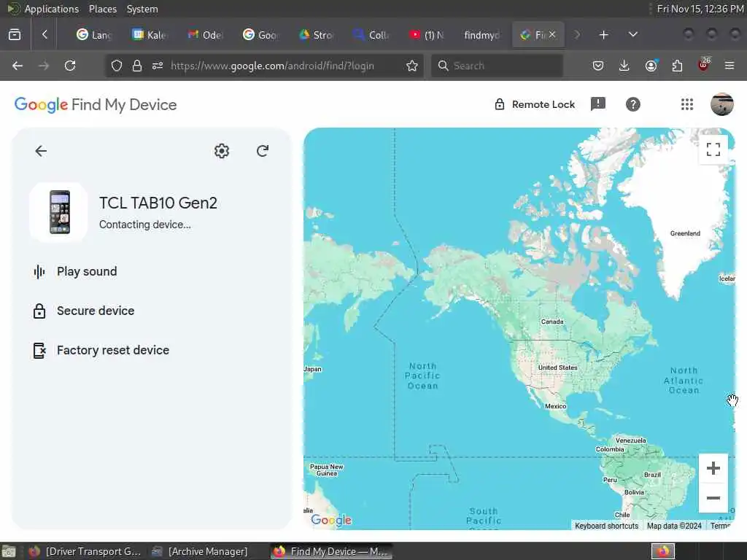Screen dimensions: 747x560
Task: Click the uBlock extension icon with badge
Action: 704,65
